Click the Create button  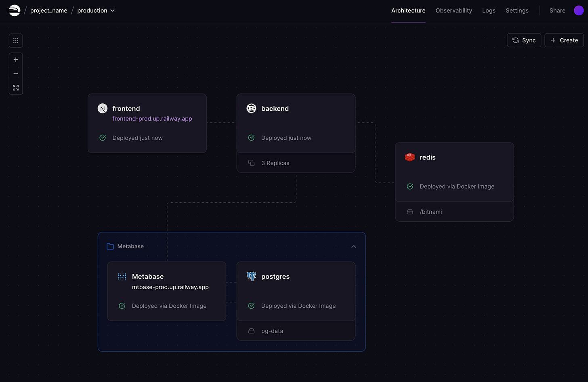pos(564,40)
